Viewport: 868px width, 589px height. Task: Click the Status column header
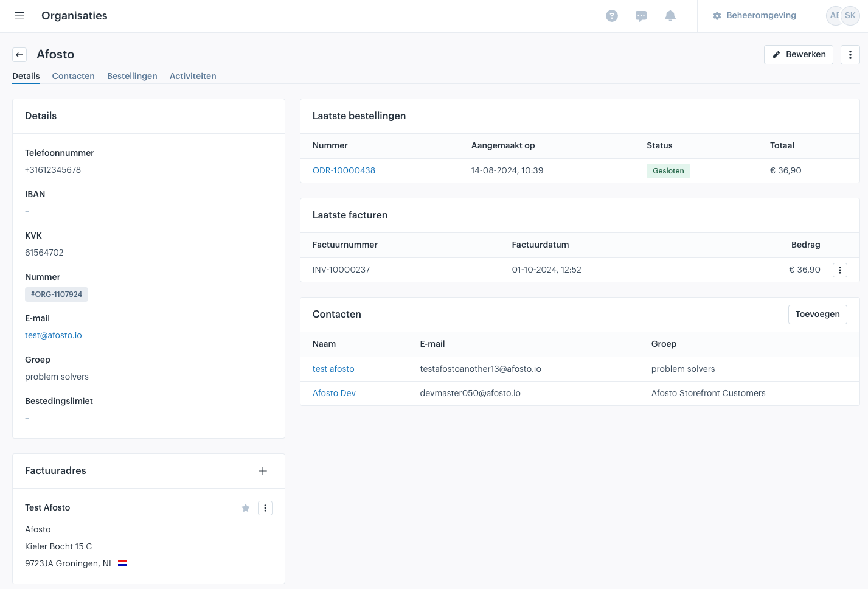659,146
